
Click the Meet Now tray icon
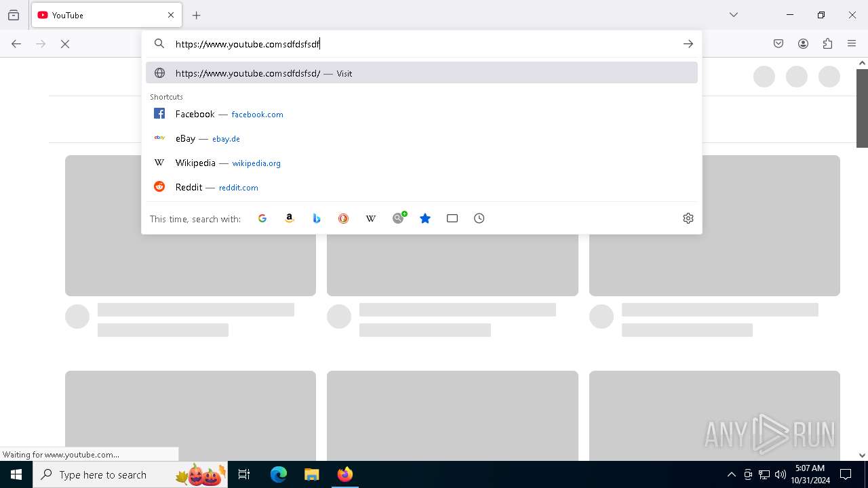tap(748, 474)
